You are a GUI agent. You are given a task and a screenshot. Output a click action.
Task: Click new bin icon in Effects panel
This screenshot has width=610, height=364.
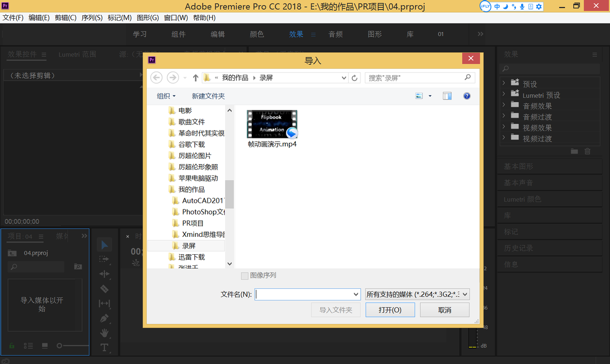tap(574, 151)
